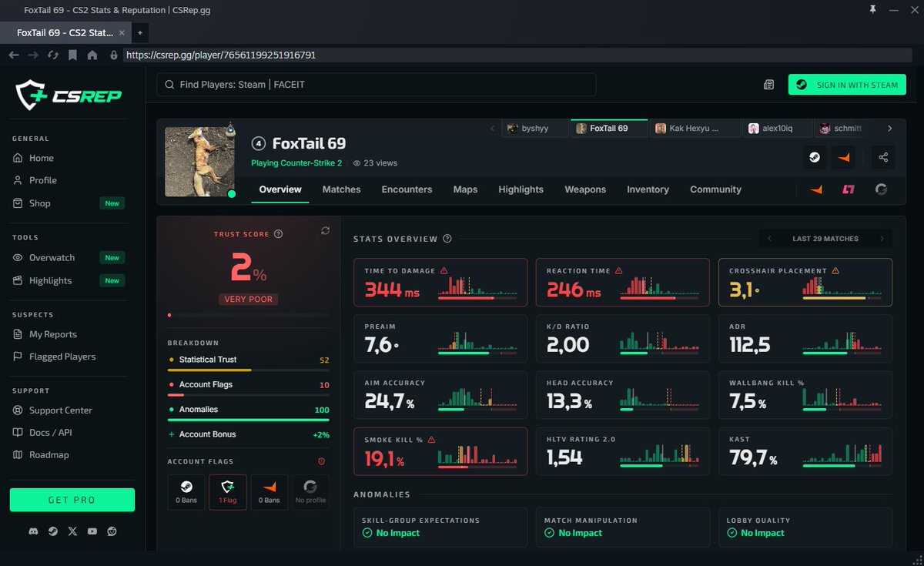Open FACEIT icon on the tabs row
Viewport: 924px width, 566px height.
(815, 189)
